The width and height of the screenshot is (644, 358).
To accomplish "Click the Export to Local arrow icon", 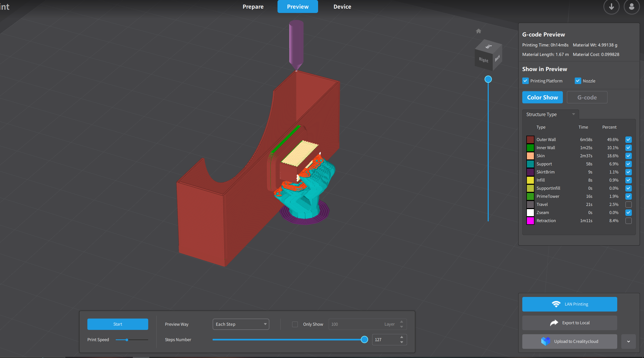I will pyautogui.click(x=554, y=323).
